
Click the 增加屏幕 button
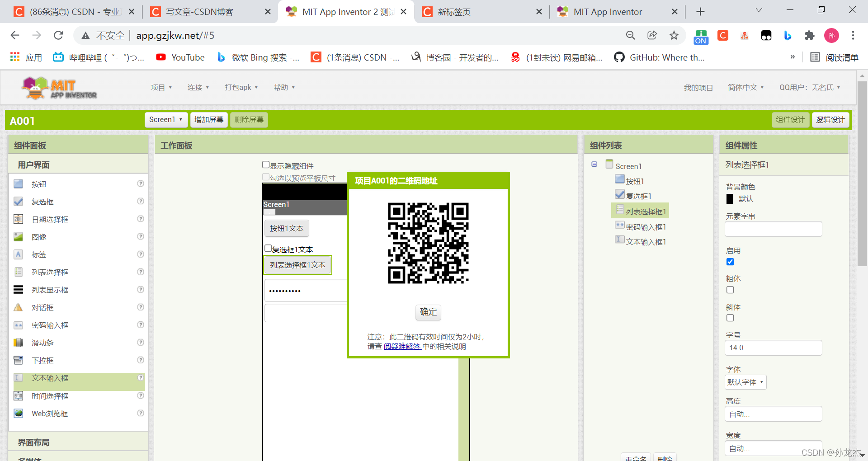(x=209, y=120)
